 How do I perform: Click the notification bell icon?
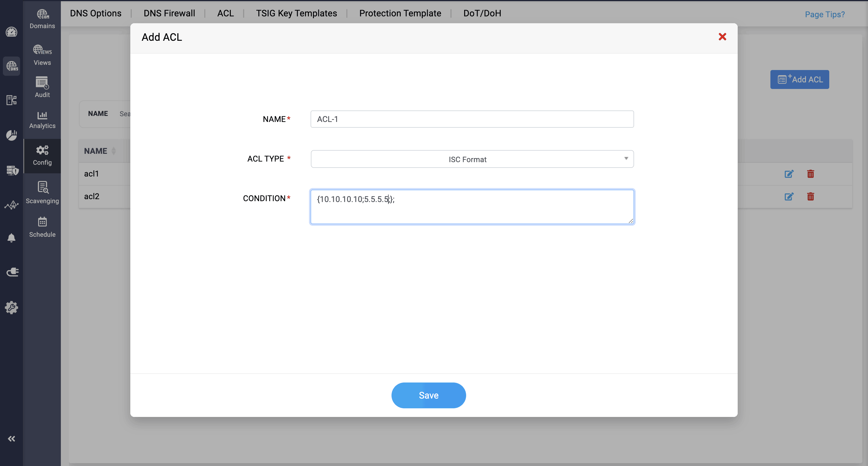click(11, 238)
